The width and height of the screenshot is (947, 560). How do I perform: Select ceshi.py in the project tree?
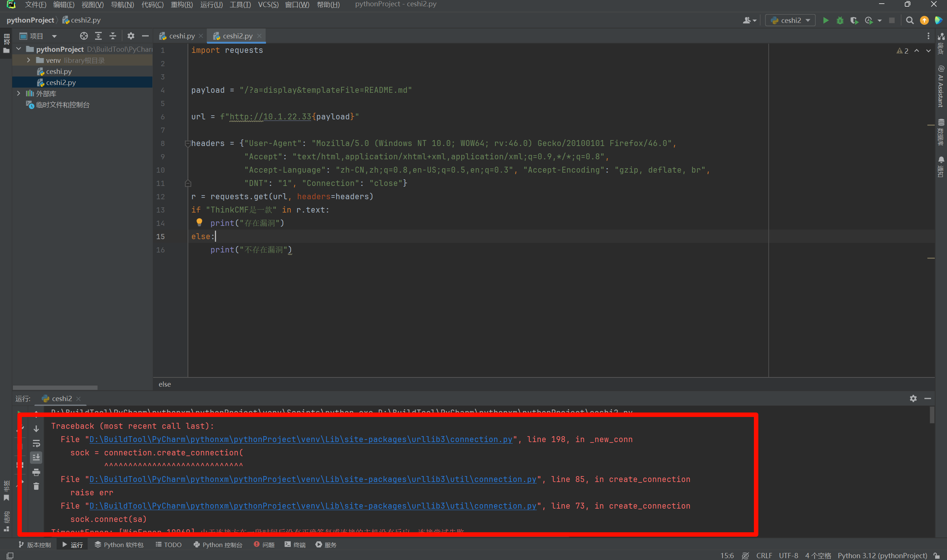(58, 71)
